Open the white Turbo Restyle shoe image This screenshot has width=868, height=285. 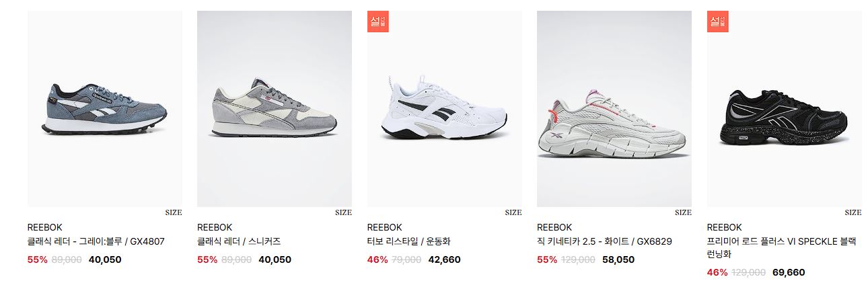tap(445, 109)
